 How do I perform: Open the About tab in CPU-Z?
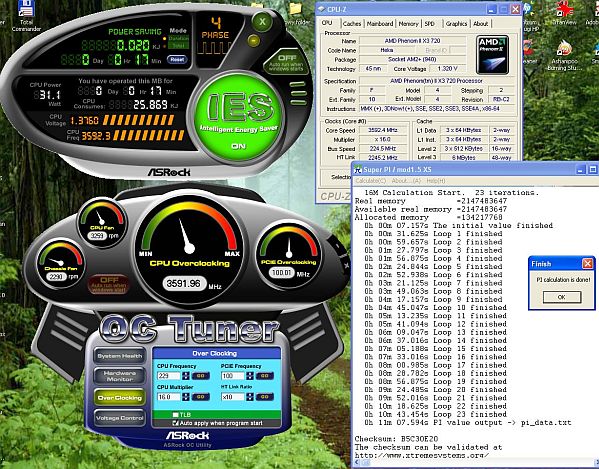click(x=481, y=24)
